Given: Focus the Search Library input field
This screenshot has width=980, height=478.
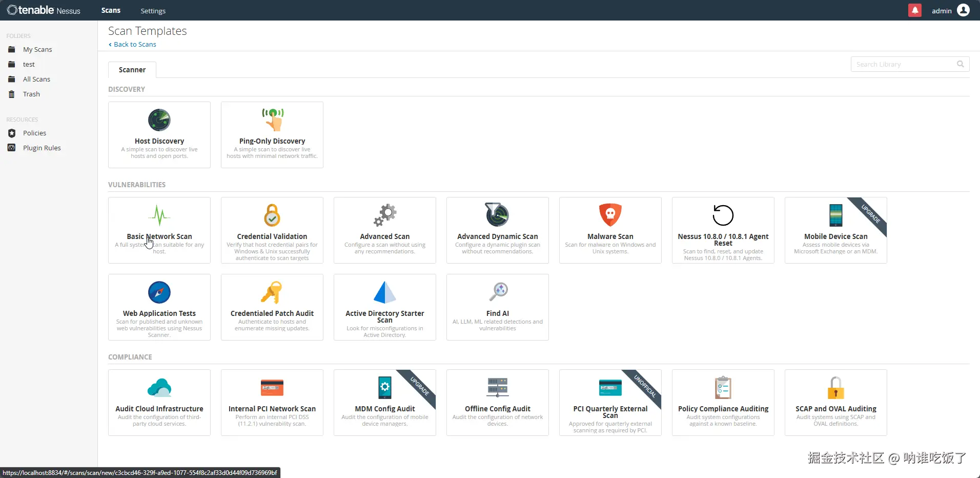Looking at the screenshot, I should pyautogui.click(x=910, y=64).
